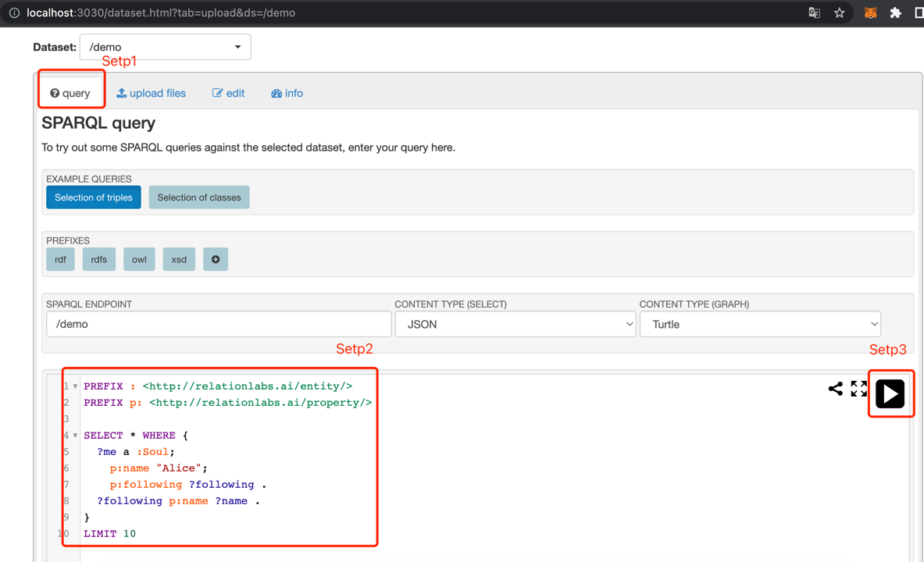Open the upload files tab
This screenshot has height=562, width=924.
(x=151, y=93)
